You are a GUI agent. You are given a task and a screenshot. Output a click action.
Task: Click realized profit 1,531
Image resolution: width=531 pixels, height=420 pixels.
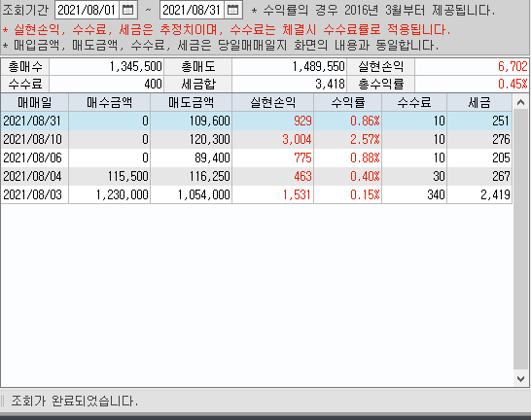coord(297,194)
